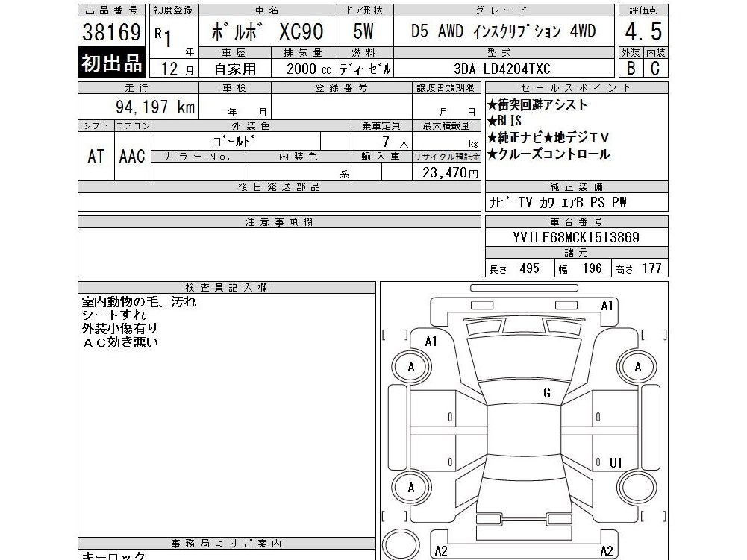
Task: Click displacement value 2000 cc
Action: [308, 69]
